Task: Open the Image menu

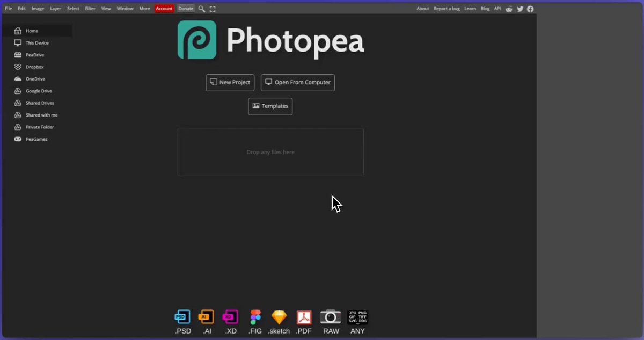Action: [x=38, y=9]
